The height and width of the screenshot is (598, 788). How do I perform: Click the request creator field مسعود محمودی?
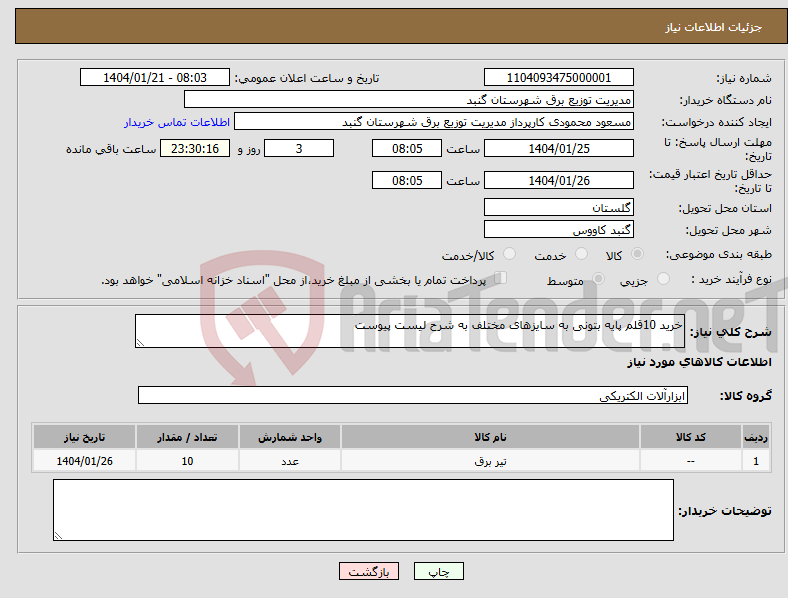(x=434, y=122)
